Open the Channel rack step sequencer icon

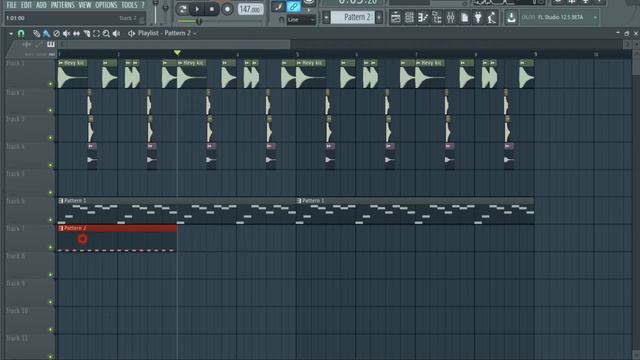point(409,18)
